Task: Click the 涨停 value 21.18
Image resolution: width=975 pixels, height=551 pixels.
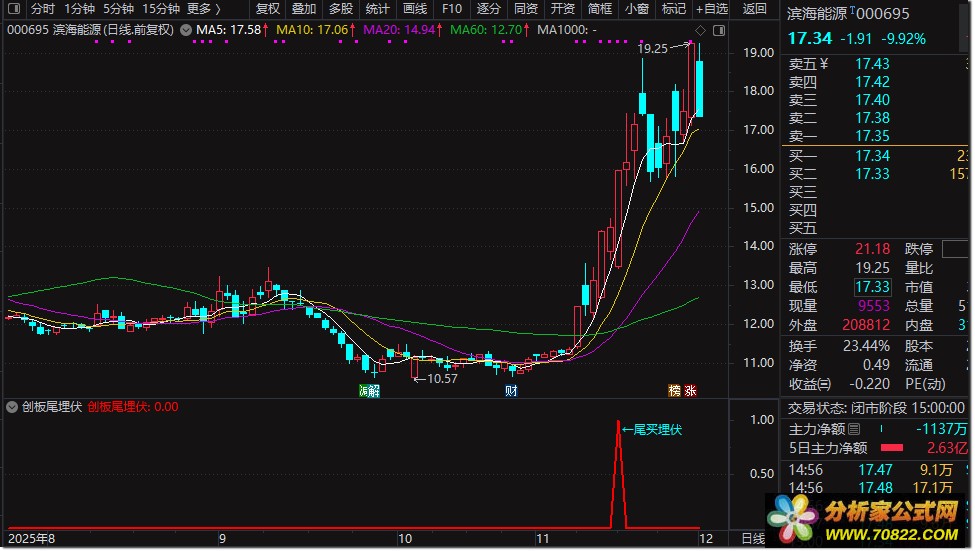Action: pos(872,249)
